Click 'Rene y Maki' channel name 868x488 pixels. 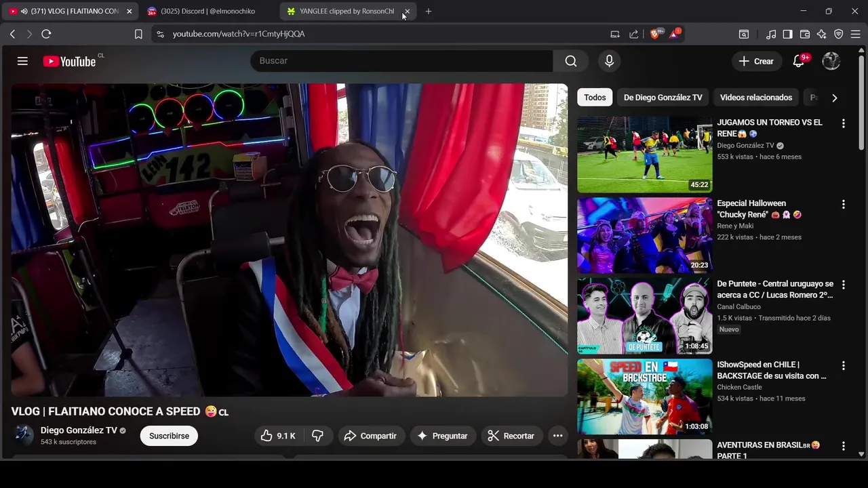pyautogui.click(x=735, y=226)
